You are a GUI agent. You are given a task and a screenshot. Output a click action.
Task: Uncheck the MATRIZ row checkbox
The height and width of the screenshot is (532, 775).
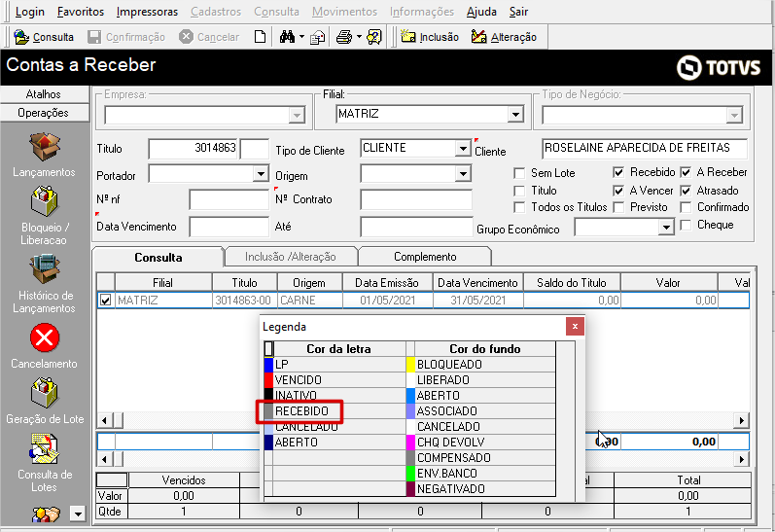(105, 301)
